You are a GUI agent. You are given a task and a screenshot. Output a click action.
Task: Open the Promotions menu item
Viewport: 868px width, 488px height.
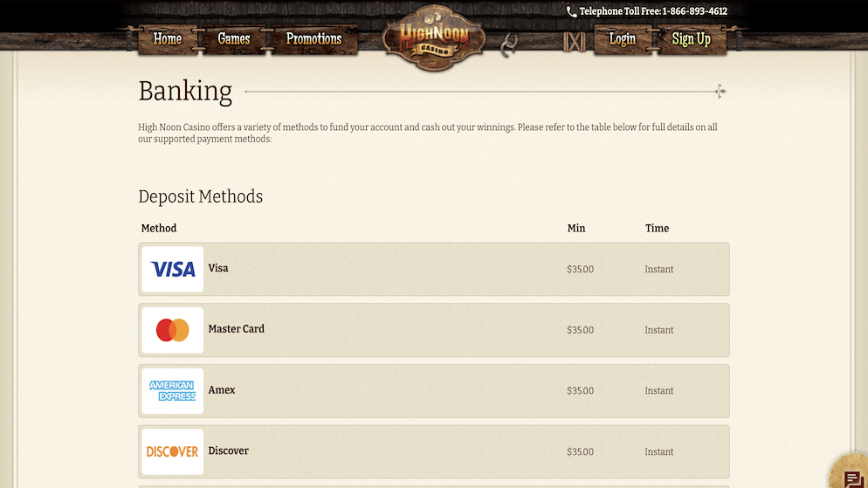point(313,39)
